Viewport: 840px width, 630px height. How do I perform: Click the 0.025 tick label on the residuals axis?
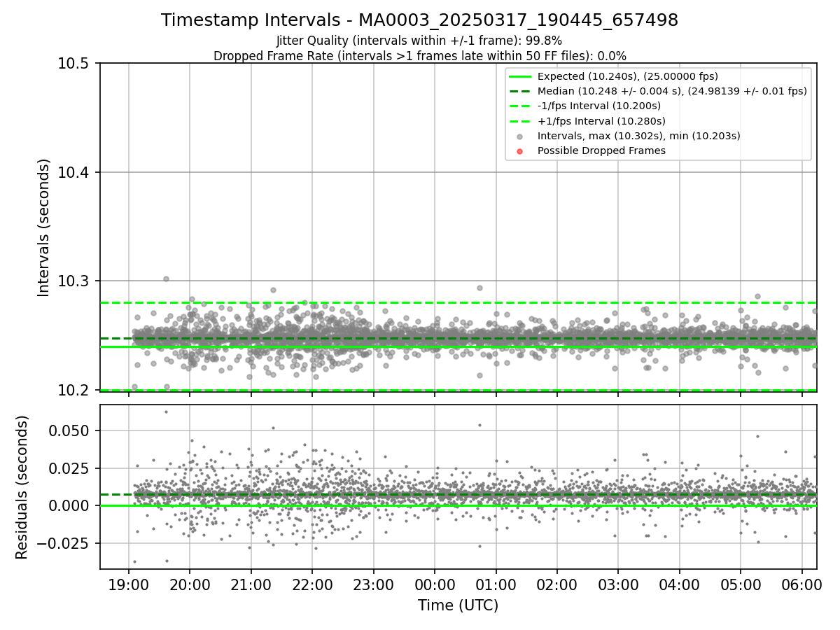coord(70,468)
